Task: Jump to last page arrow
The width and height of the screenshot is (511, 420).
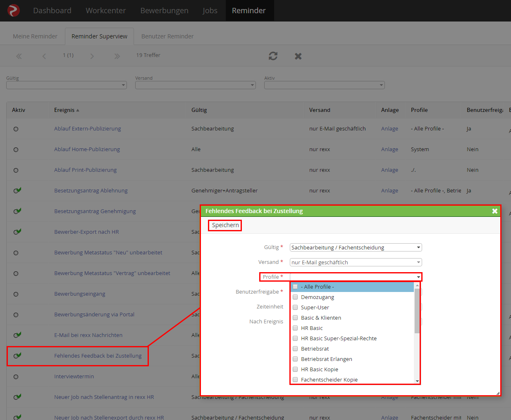Action: point(117,56)
